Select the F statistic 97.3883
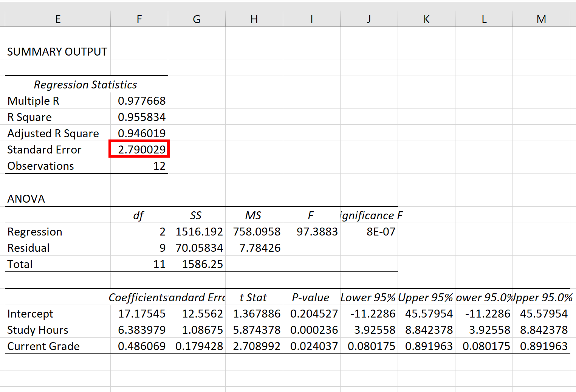This screenshot has width=576, height=392. click(x=311, y=231)
